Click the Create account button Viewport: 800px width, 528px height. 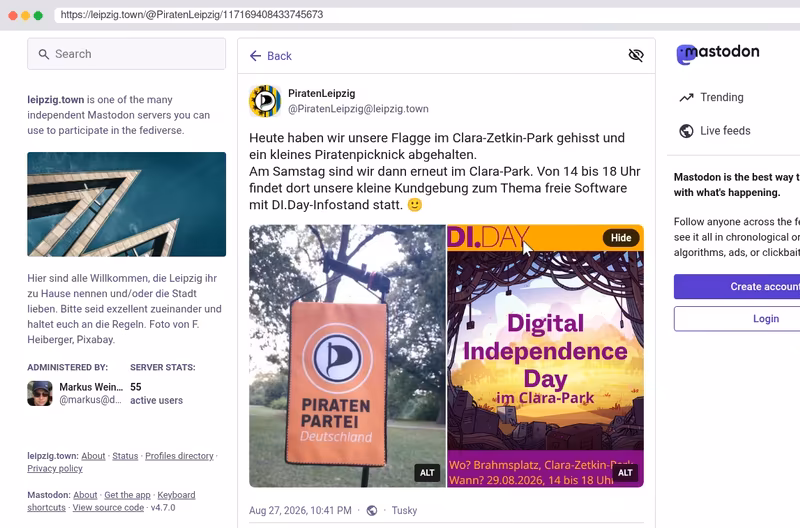click(x=737, y=287)
